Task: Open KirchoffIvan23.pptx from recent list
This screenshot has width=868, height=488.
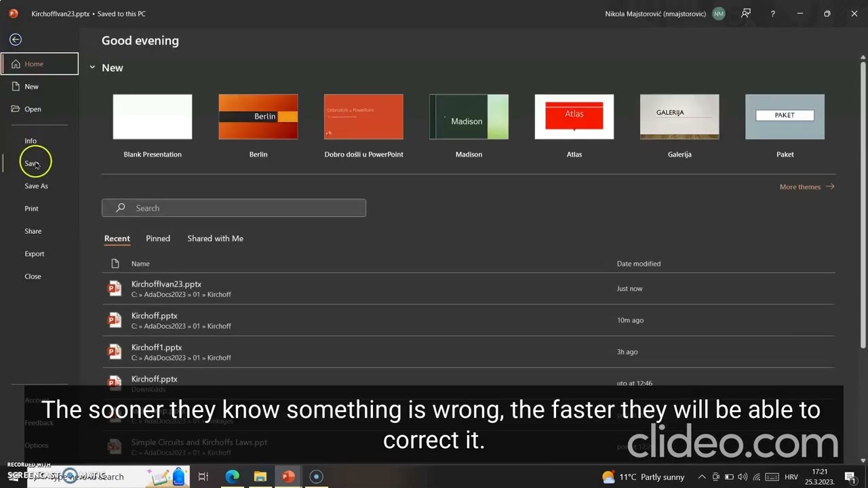Action: (468, 289)
